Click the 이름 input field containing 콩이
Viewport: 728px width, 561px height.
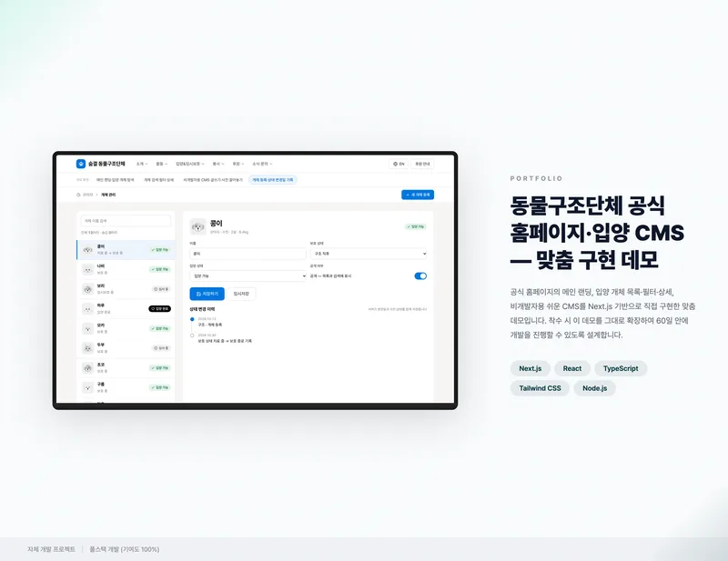[x=248, y=254]
